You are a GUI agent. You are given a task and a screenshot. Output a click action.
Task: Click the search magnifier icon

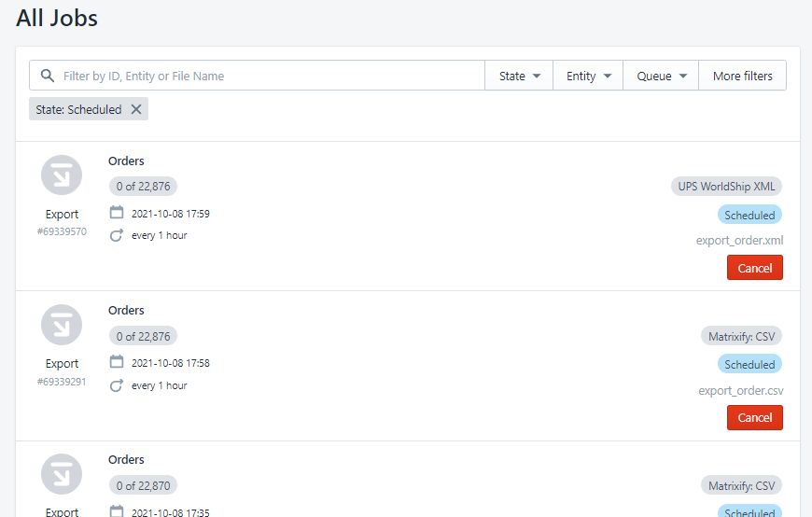click(x=48, y=76)
